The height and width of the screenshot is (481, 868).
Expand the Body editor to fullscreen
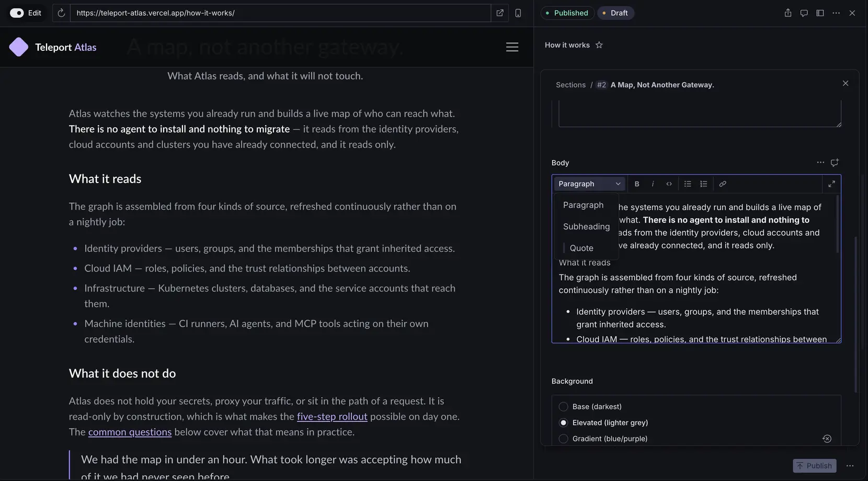coord(831,184)
